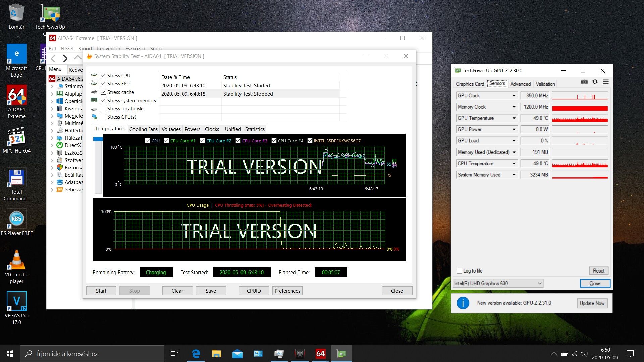Click AIDA64 back navigation arrow
Screen dimensions: 644x362
point(53,59)
